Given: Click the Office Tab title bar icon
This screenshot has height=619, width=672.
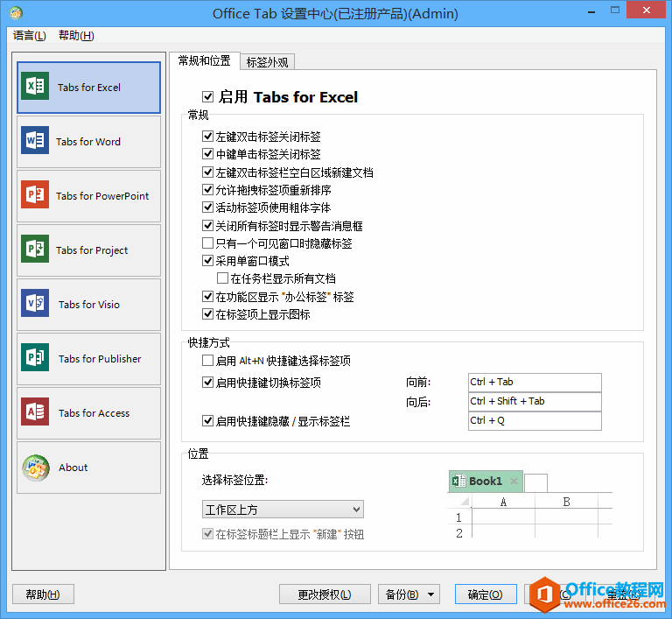Looking at the screenshot, I should [x=16, y=13].
